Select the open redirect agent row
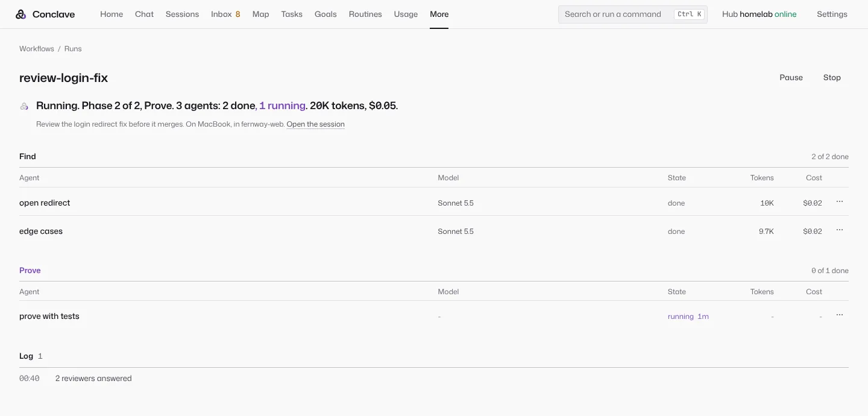868x416 pixels. pos(434,203)
